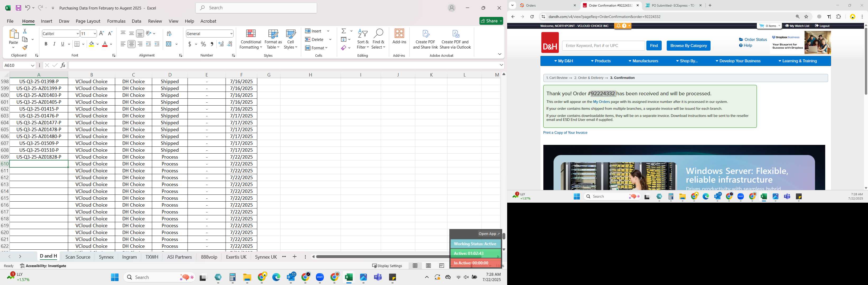
Task: Decrease font size with small A icon
Action: pos(110,33)
